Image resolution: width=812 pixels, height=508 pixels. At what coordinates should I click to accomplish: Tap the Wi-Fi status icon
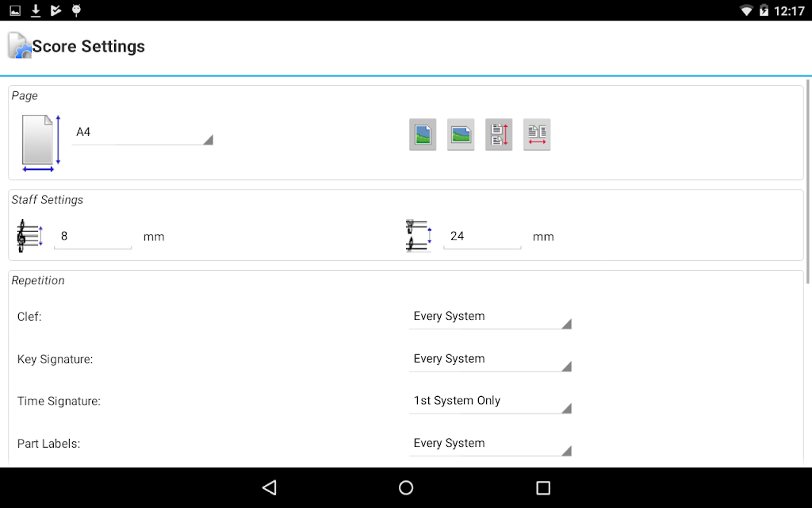pos(746,10)
